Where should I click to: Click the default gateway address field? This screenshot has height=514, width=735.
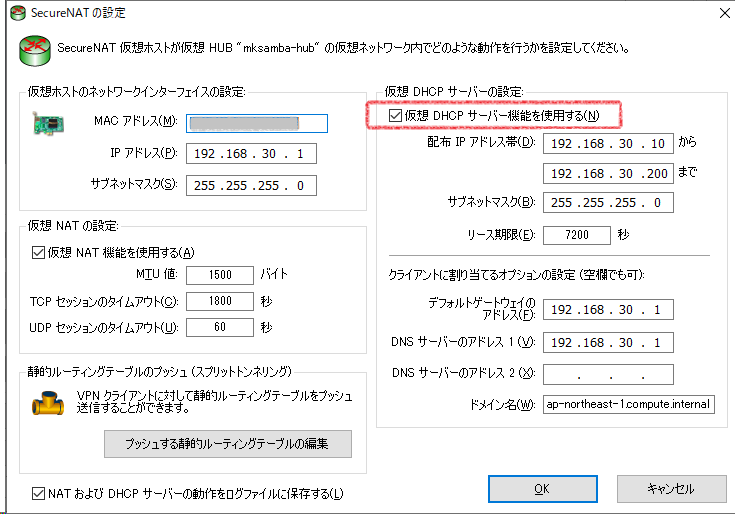(608, 309)
